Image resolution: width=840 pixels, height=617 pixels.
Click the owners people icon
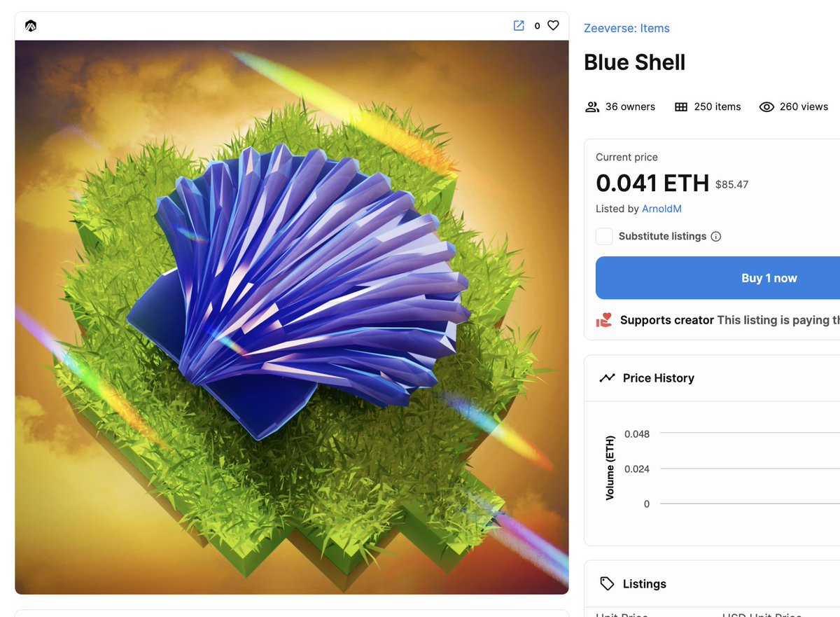pyautogui.click(x=592, y=107)
